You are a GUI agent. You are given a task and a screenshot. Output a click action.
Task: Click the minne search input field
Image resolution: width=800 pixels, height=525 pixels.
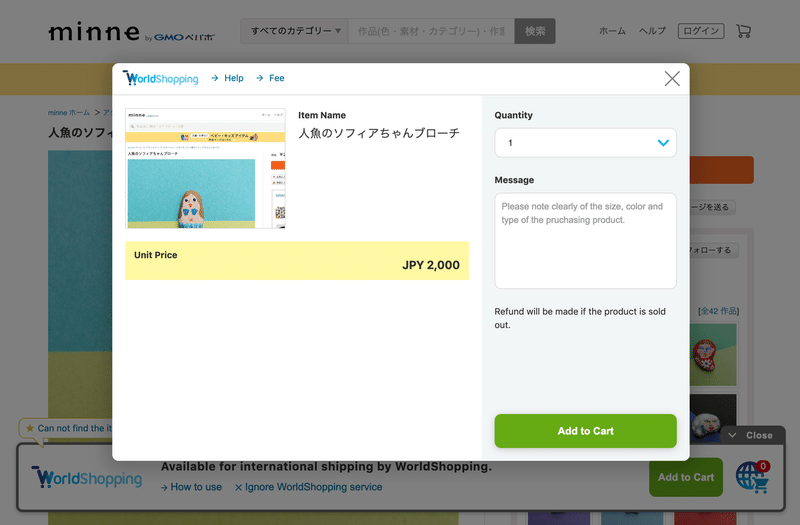[x=431, y=31]
